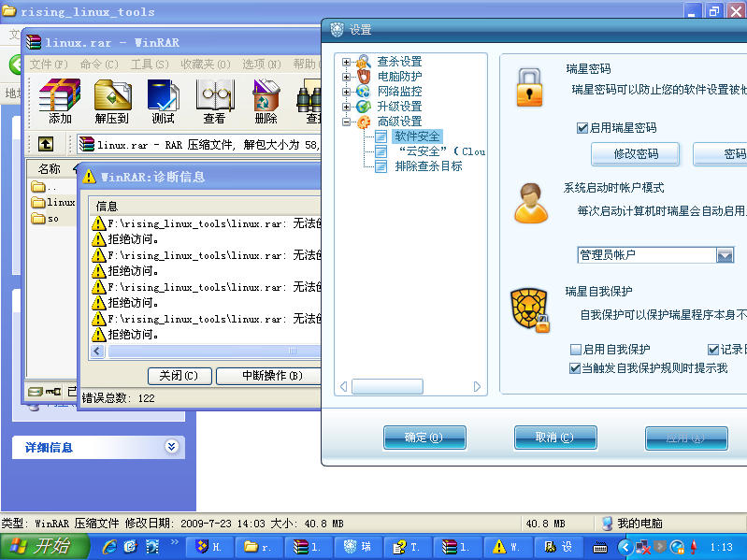The height and width of the screenshot is (560, 747).
Task: Open the 'r.' folder taskbar button
Action: click(x=258, y=547)
